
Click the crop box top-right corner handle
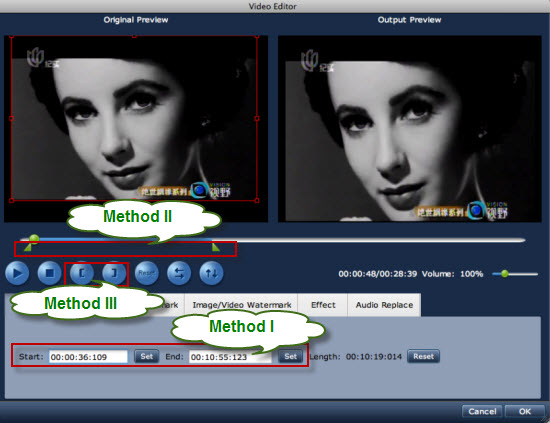click(257, 36)
